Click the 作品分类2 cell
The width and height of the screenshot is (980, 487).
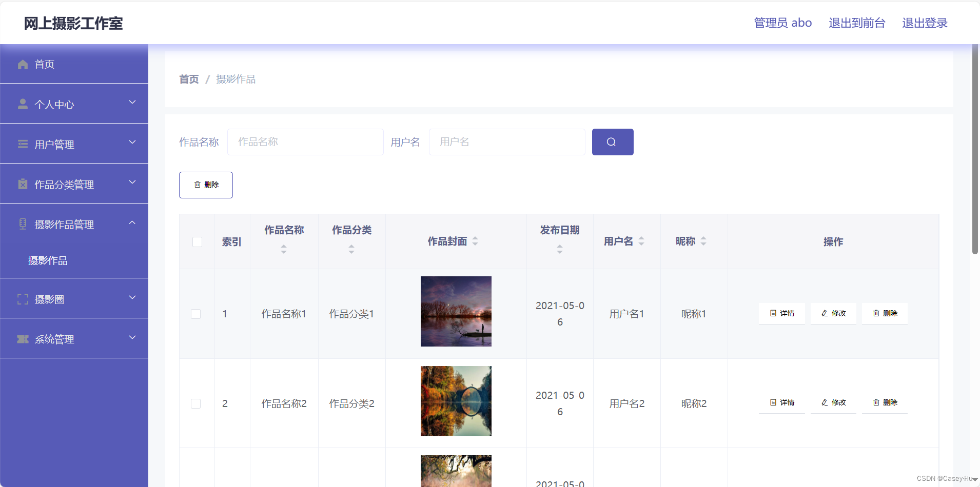coord(351,403)
